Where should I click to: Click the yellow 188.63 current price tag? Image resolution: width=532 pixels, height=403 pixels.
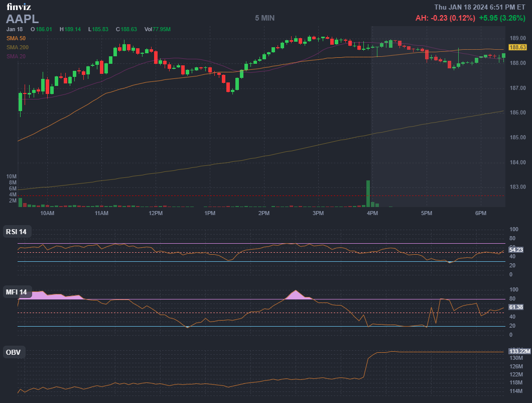click(x=517, y=47)
